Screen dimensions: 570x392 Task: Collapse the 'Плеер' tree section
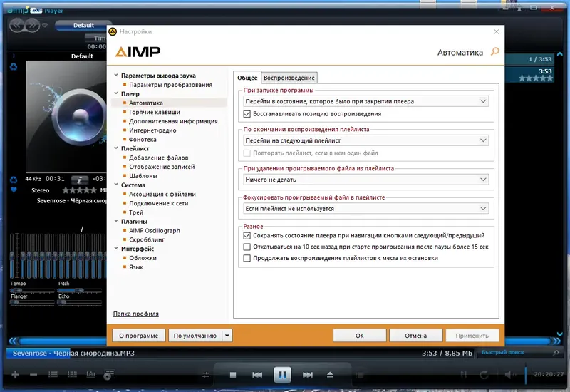tap(116, 93)
